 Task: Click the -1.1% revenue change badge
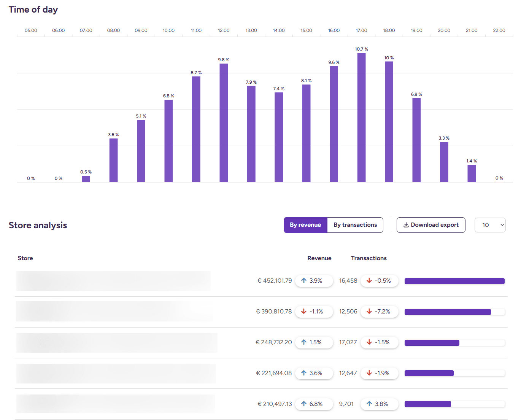pos(314,312)
